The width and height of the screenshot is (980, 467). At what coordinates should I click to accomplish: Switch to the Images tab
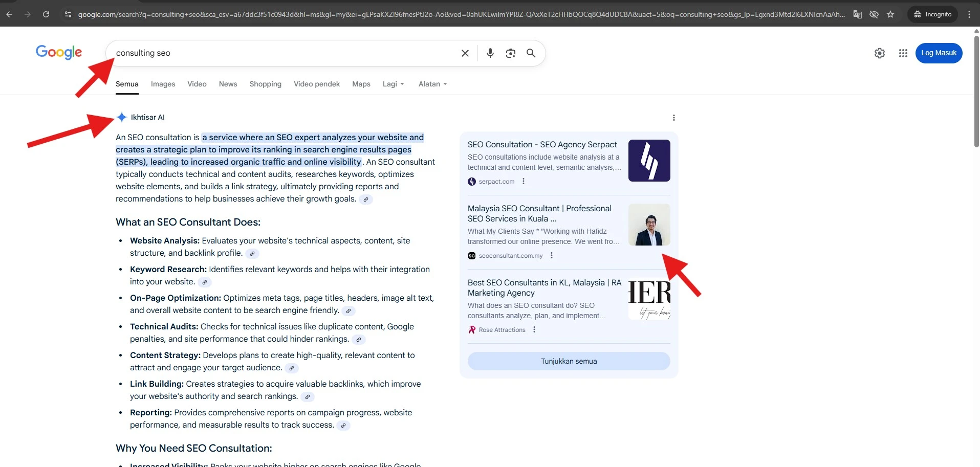[x=162, y=84]
